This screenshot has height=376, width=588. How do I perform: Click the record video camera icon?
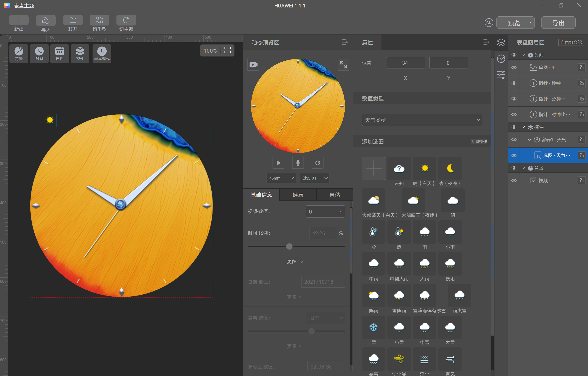(253, 65)
